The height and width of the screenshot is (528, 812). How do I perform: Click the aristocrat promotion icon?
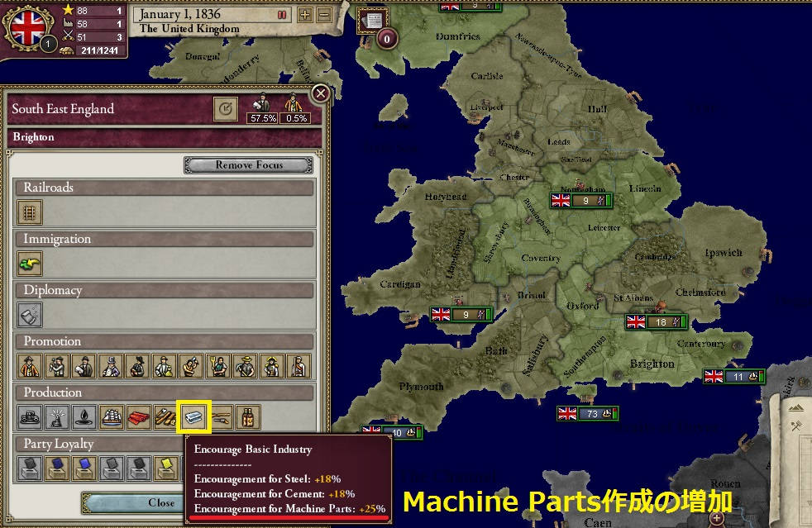[x=30, y=366]
